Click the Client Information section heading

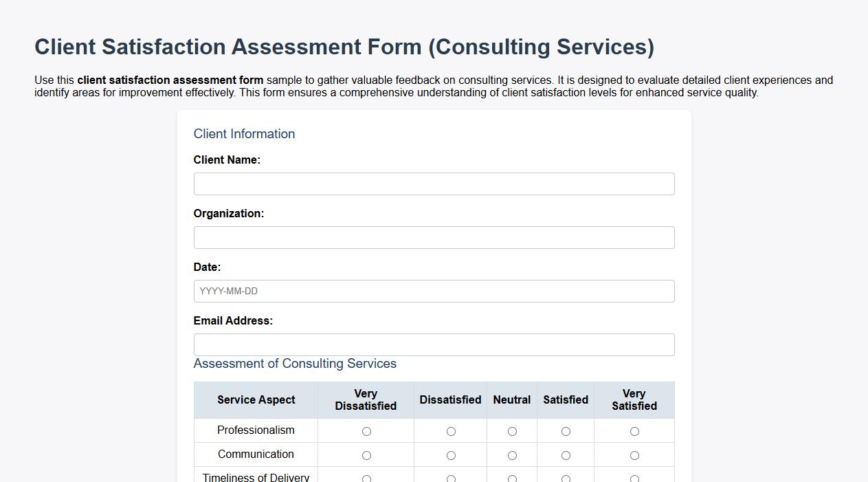click(x=244, y=133)
